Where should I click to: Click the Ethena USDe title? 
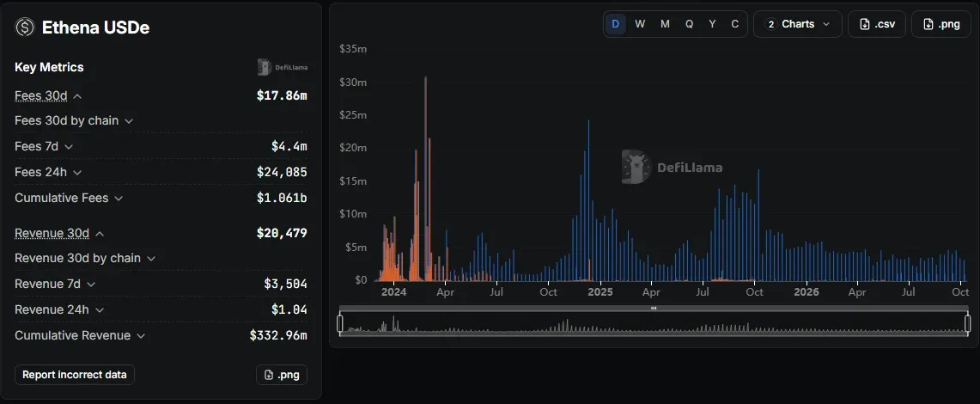pos(95,28)
